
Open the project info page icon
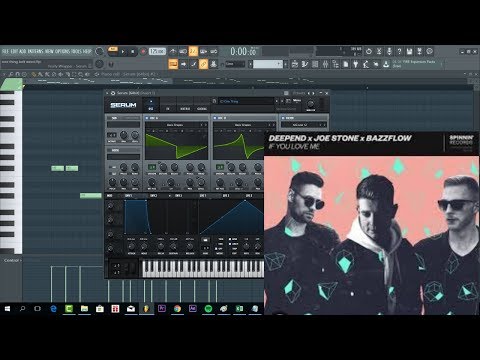click(346, 64)
